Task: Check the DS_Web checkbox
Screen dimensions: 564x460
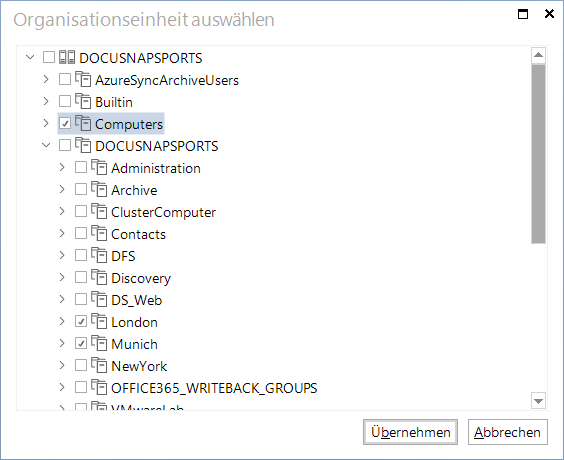Action: click(81, 299)
